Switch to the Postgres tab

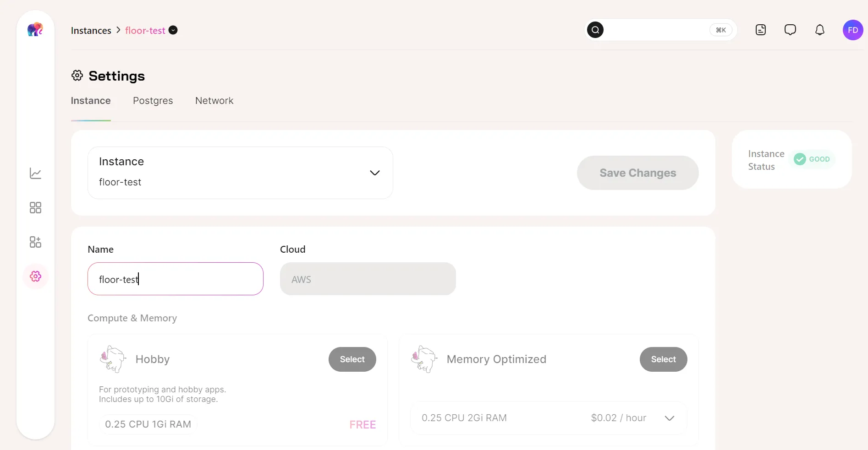(x=153, y=101)
